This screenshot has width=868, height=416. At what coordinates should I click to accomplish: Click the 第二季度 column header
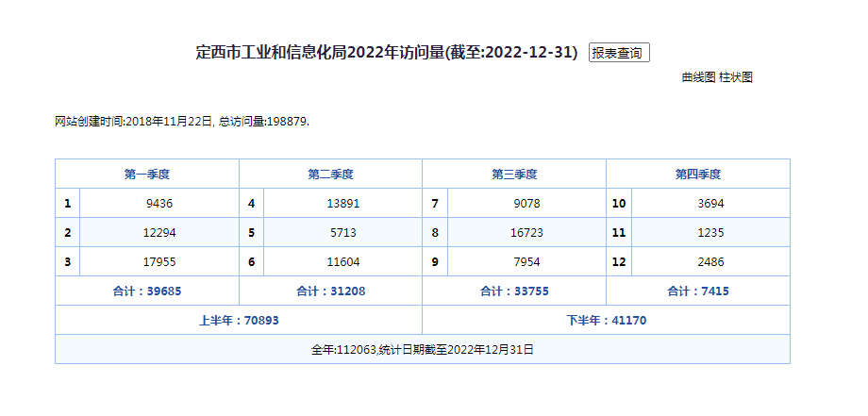pos(330,175)
